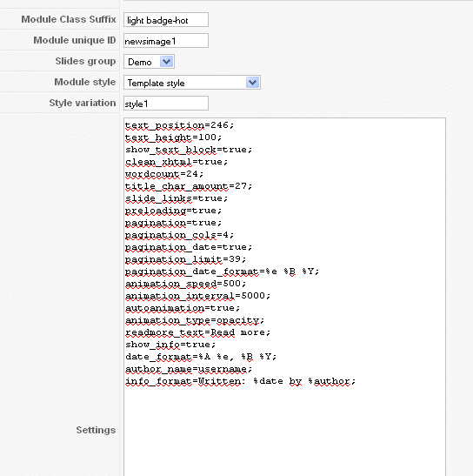Click the animation_speed=500 line
The width and height of the screenshot is (473, 476).
tap(185, 284)
